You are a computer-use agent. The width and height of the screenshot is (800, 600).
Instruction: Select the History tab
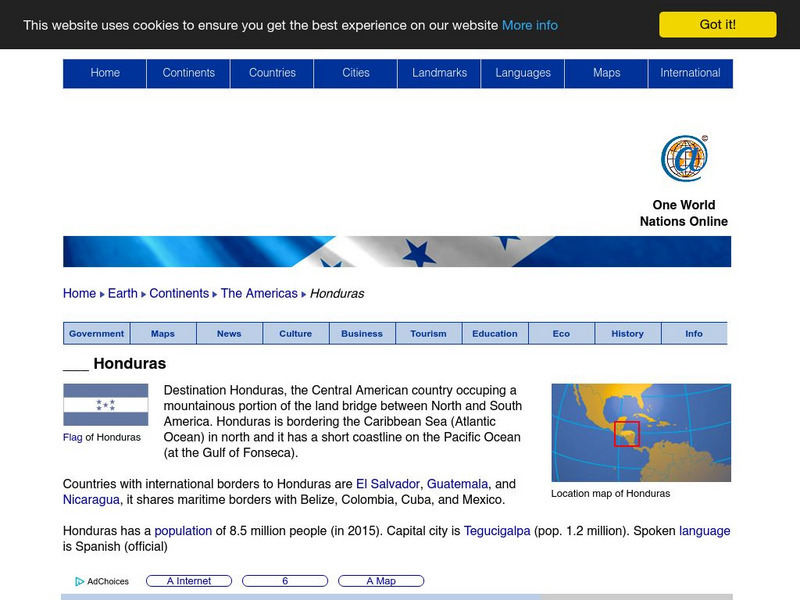point(627,333)
